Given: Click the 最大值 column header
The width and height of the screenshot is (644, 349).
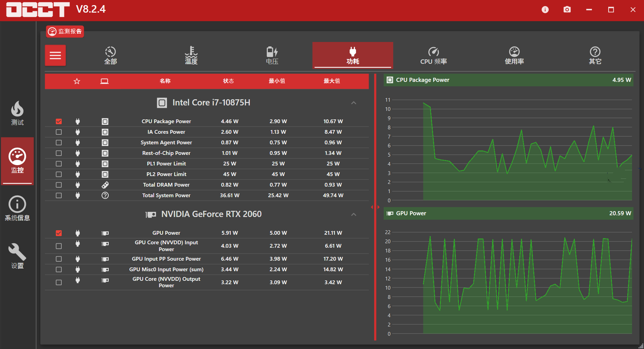Looking at the screenshot, I should click(332, 81).
